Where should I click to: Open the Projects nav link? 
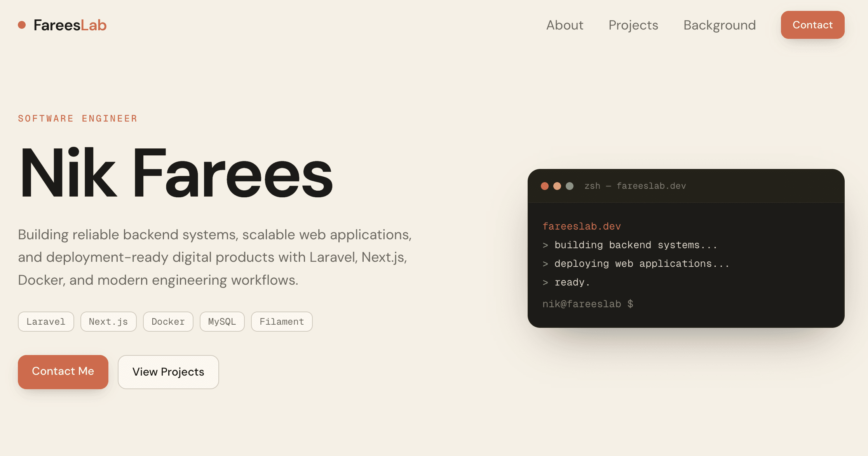pos(633,25)
